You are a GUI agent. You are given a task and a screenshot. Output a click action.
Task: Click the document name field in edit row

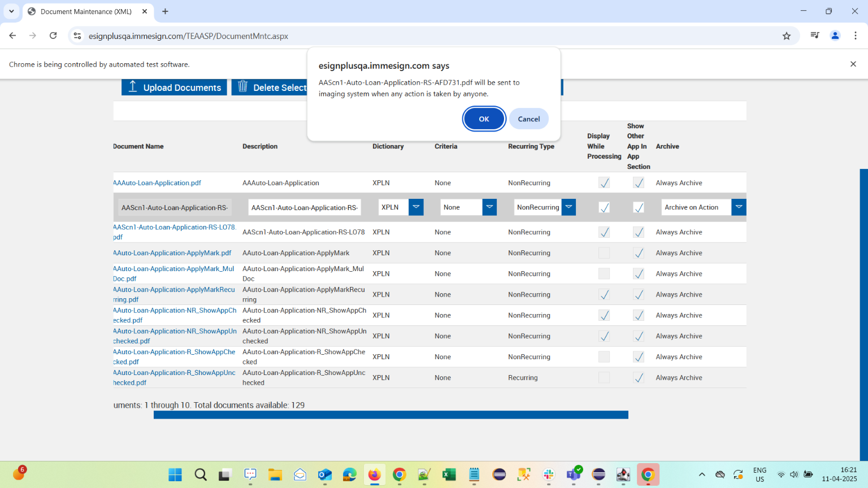(175, 207)
